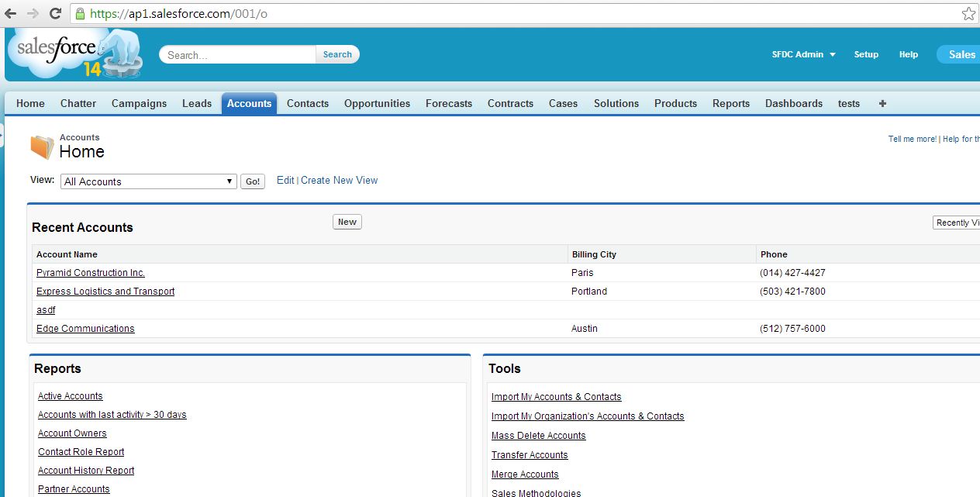Reload the page with refresh icon
The width and height of the screenshot is (980, 497).
55,13
